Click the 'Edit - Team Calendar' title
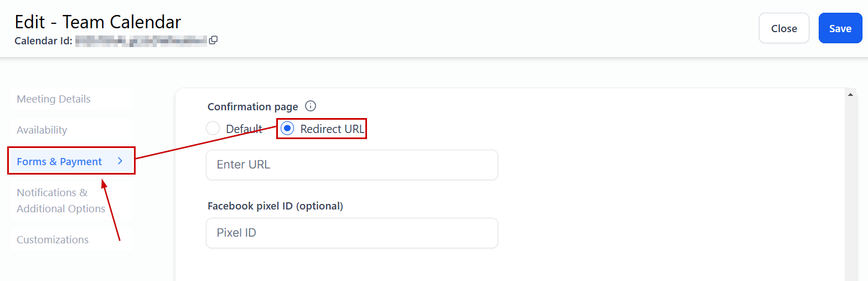868x281 pixels. [98, 22]
